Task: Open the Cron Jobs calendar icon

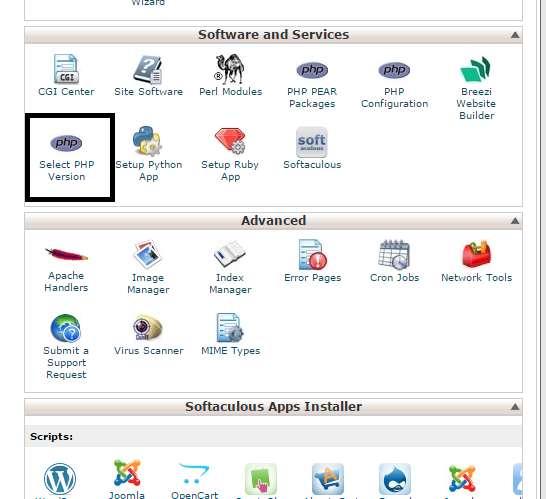Action: pyautogui.click(x=394, y=255)
